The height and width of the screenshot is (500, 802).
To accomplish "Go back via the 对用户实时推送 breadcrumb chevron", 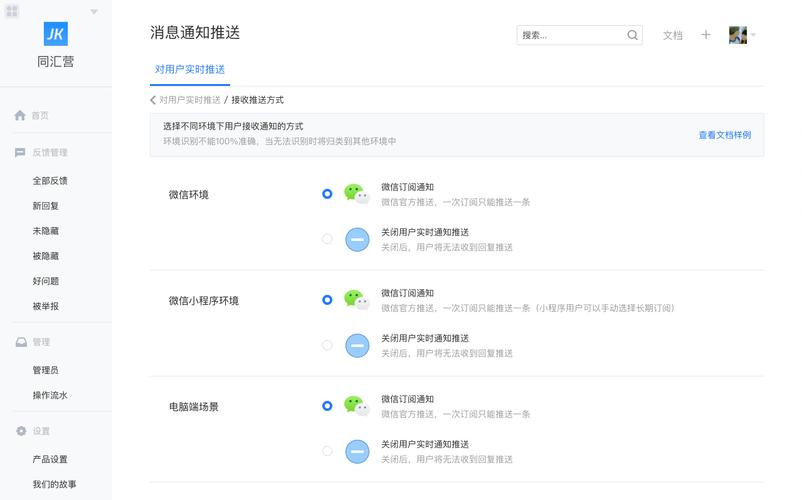I will [153, 100].
